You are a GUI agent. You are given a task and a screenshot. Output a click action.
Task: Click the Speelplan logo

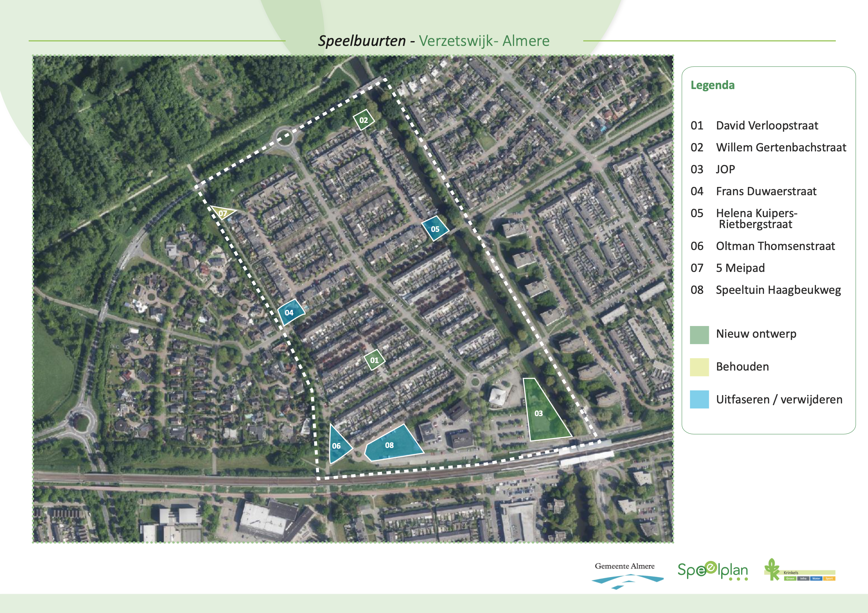712,571
